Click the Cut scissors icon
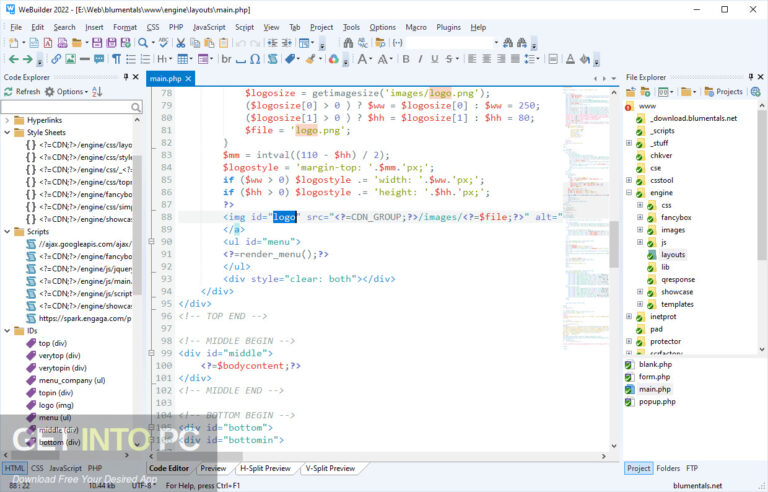 click(181, 43)
